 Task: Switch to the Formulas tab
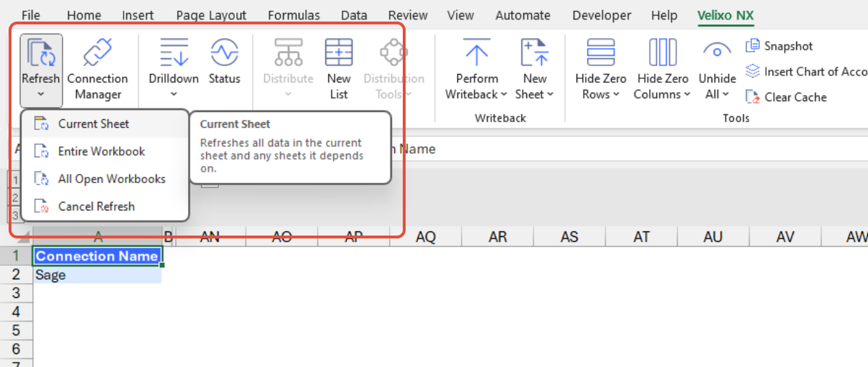[x=294, y=15]
